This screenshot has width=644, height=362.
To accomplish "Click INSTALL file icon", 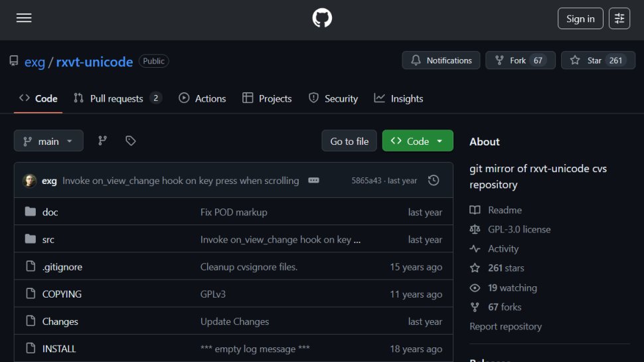I will 31,348.
